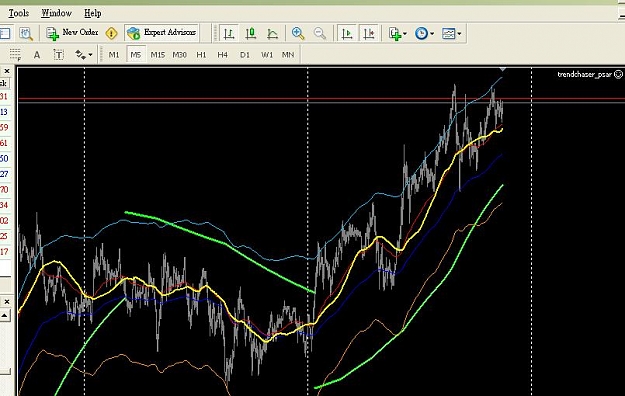Click the trendchaser_psar expert label

[584, 74]
